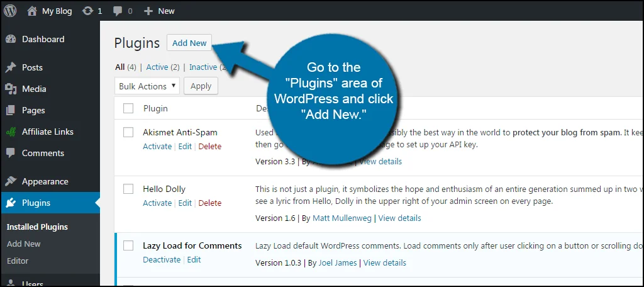Delete the Akismet Anti-Spam plugin
The height and width of the screenshot is (287, 644).
click(210, 147)
